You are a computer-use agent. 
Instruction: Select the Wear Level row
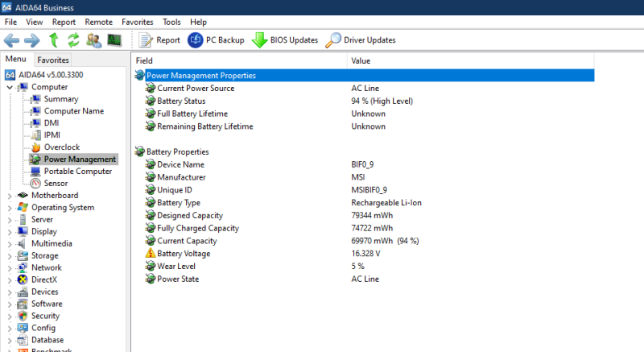click(364, 266)
